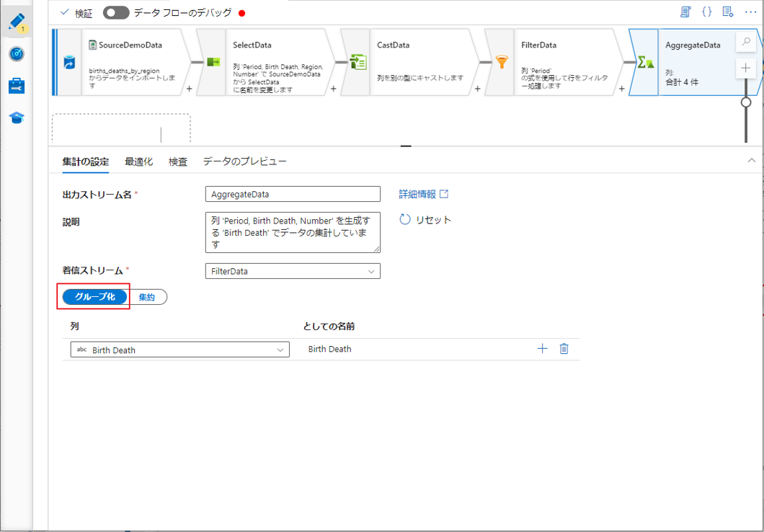Screen dimensions: 764x532
Task: Open the データのプレビュー tab
Action: [244, 161]
